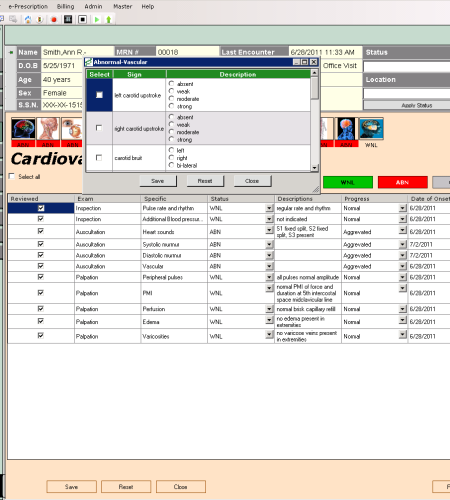The height and width of the screenshot is (500, 450).
Task: Click the small green marker beside Name
Action: (x=11, y=52)
